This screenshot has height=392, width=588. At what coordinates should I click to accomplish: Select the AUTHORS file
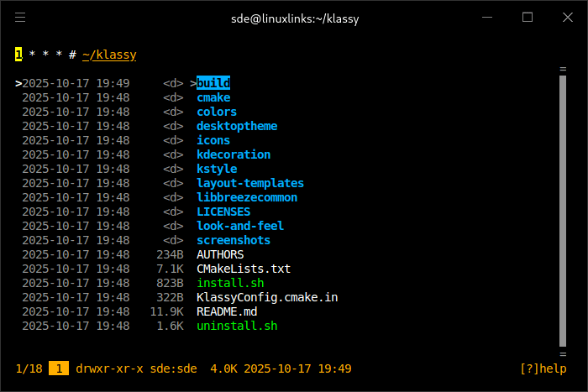tap(220, 254)
